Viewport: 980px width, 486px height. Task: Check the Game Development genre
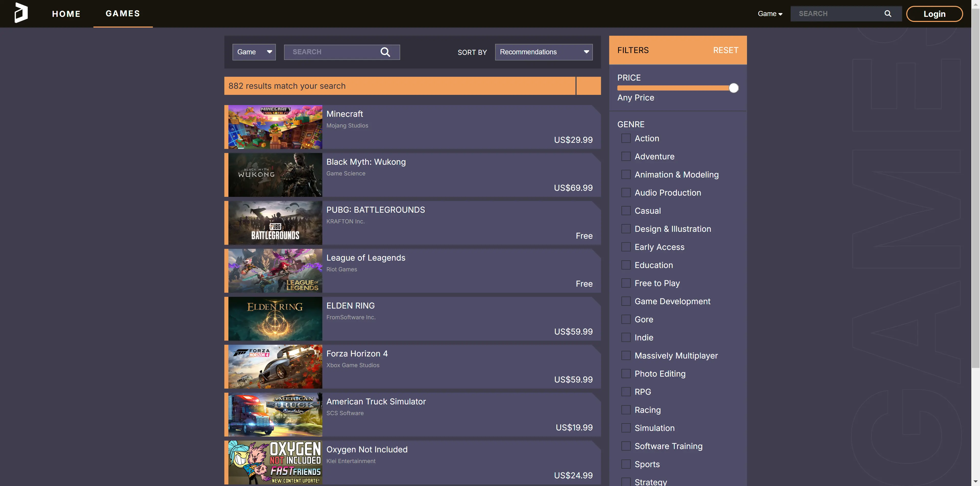point(626,301)
